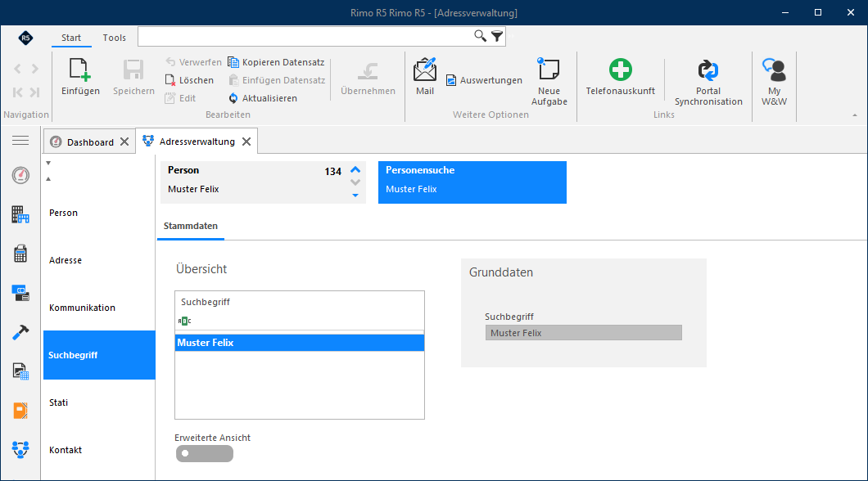Open Auswertungen reports

tap(484, 80)
